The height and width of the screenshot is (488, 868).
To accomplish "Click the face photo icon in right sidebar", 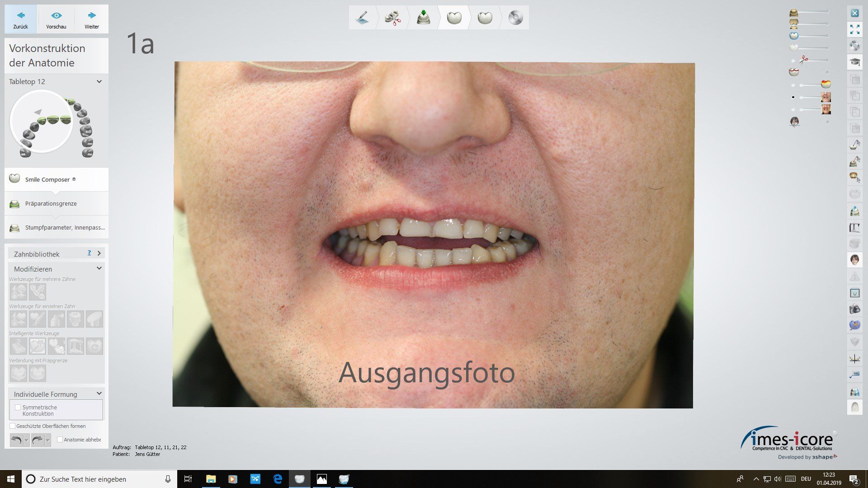I will [854, 260].
